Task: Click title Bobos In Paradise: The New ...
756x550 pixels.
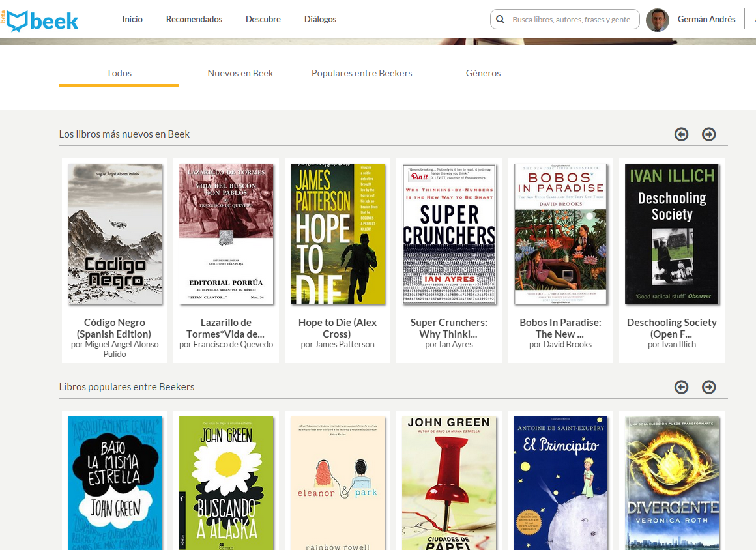Action: tap(560, 328)
